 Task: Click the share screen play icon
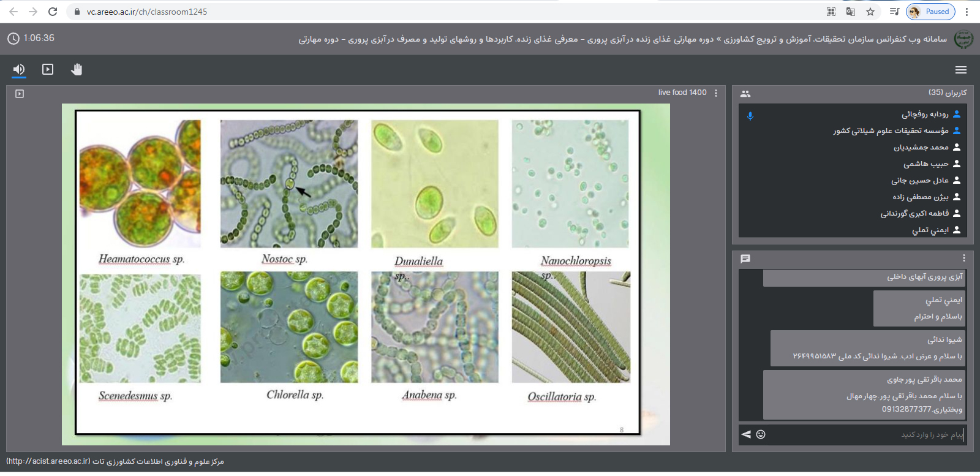point(48,70)
